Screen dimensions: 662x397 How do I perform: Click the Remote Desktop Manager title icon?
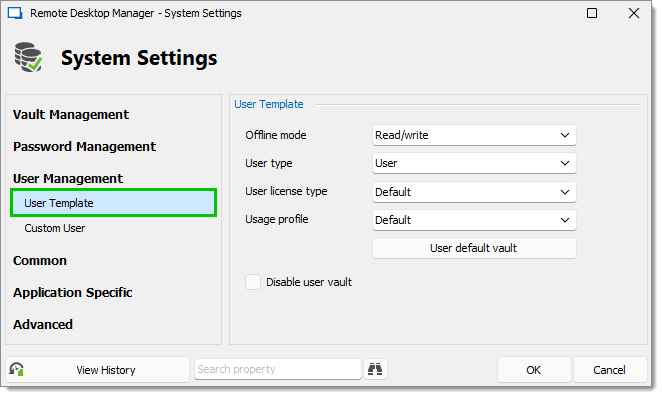[15, 13]
